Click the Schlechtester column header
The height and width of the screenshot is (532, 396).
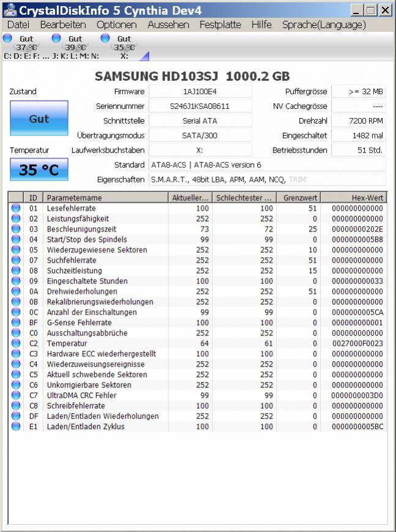point(244,198)
